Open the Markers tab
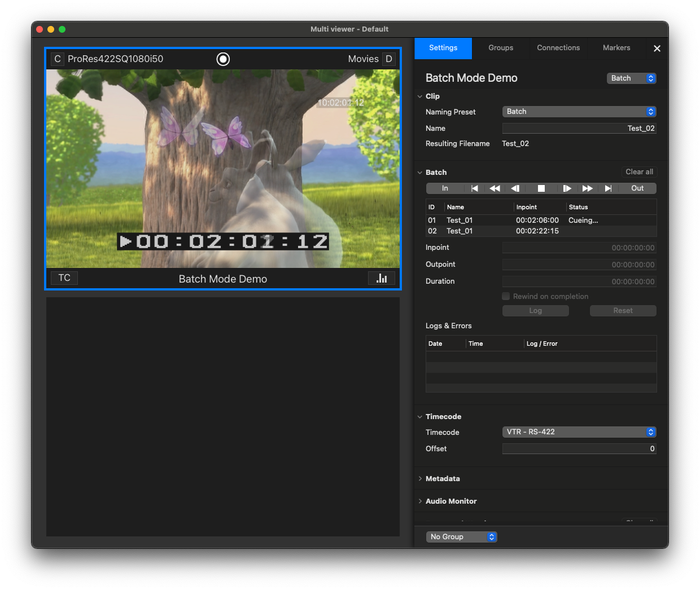 click(616, 48)
